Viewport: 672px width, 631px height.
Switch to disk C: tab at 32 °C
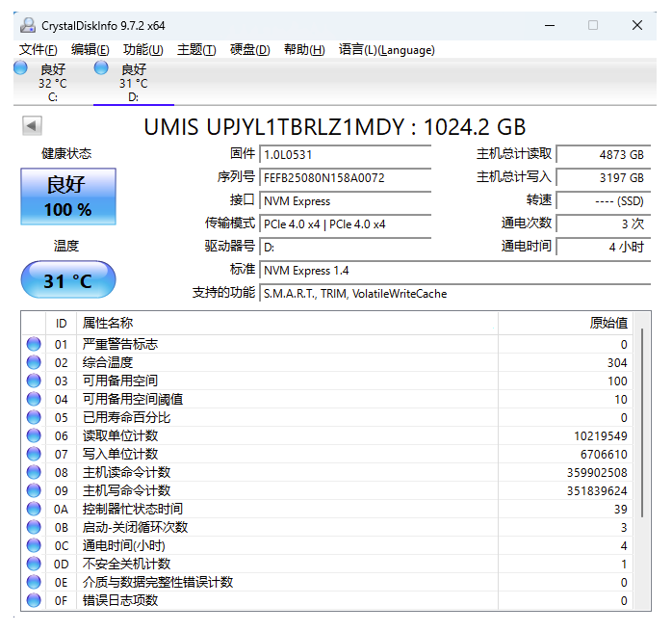53,82
